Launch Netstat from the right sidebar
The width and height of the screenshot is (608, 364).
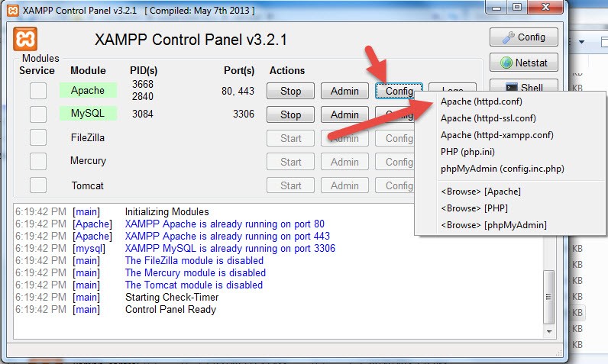pos(523,63)
